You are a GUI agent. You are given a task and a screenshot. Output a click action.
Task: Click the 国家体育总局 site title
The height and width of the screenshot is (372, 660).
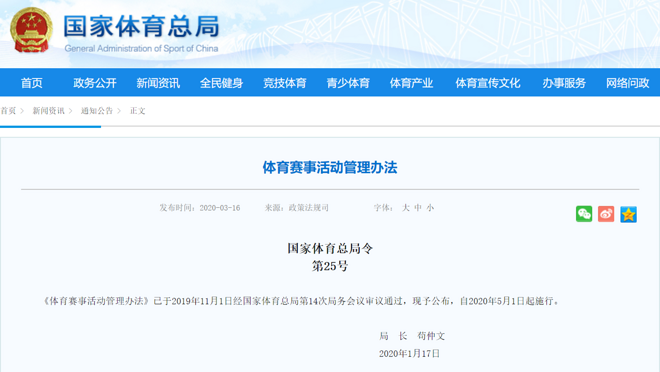141,26
